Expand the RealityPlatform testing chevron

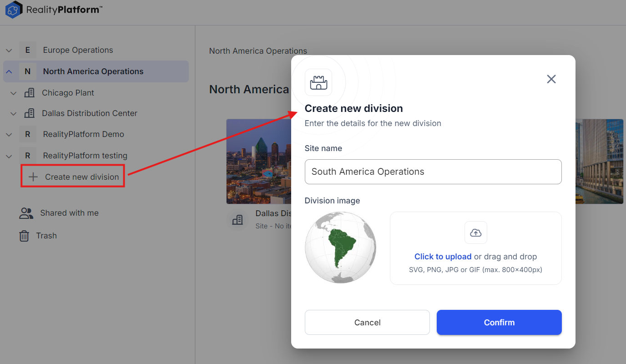point(9,156)
